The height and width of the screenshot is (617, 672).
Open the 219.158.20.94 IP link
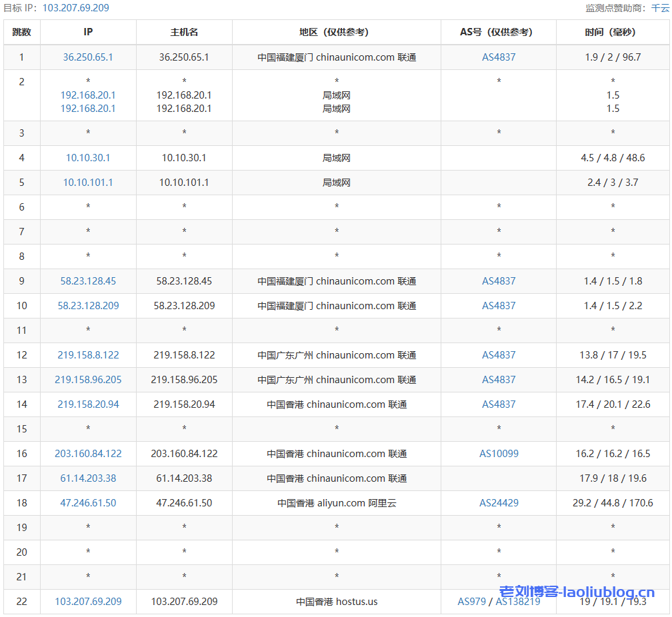(88, 404)
